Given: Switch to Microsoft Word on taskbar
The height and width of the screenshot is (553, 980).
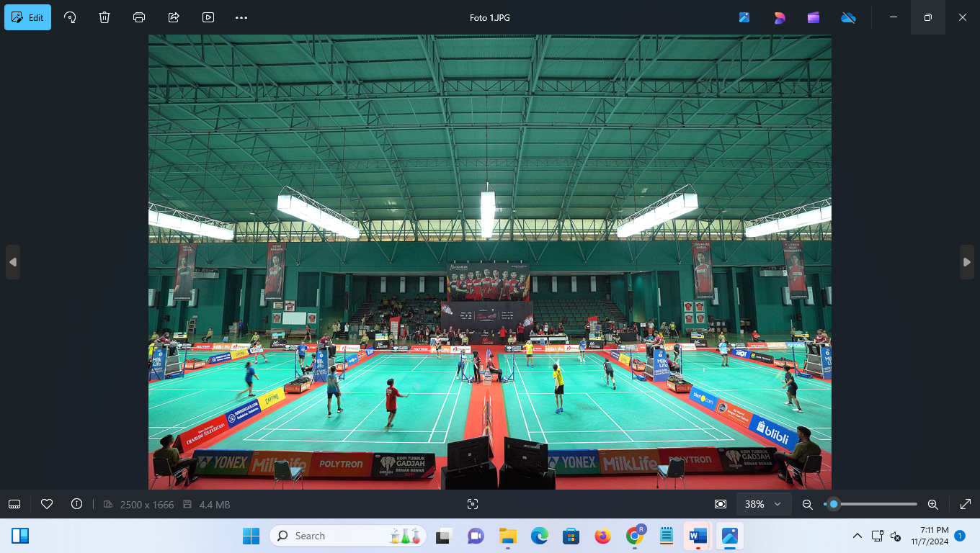Looking at the screenshot, I should coord(698,536).
